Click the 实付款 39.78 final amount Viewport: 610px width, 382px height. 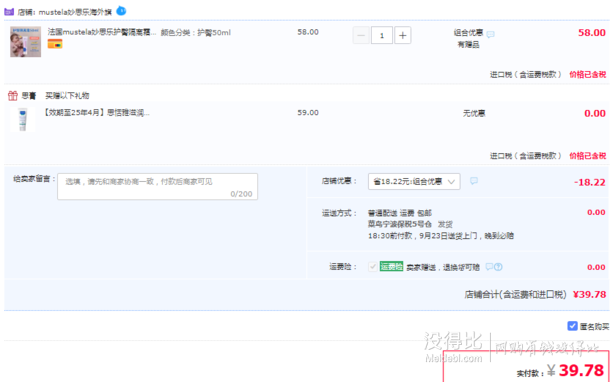[560, 371]
